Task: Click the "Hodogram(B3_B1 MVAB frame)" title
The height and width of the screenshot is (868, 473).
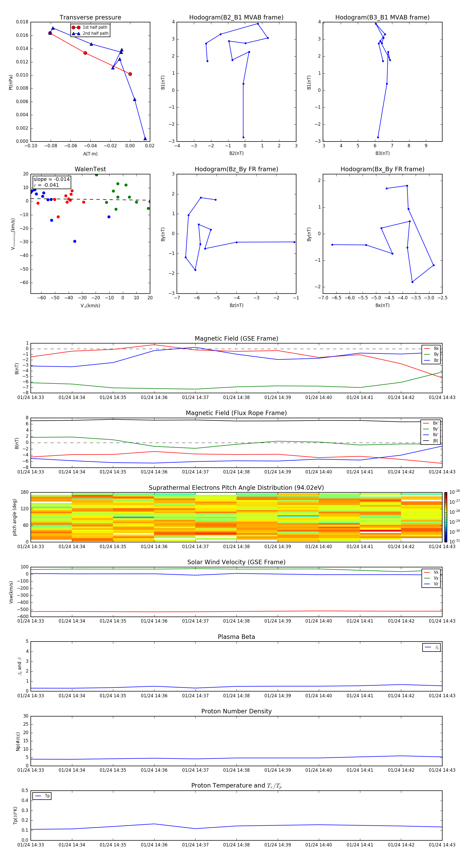Action: [x=382, y=18]
